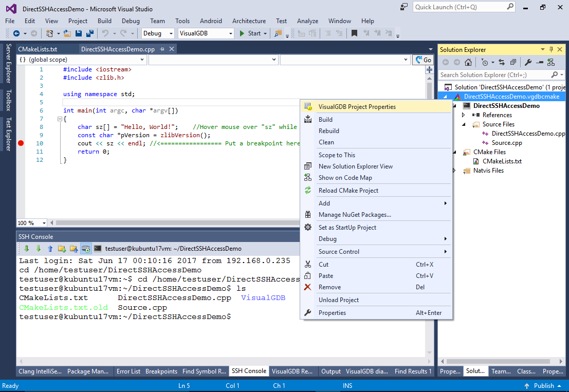Screen dimensions: 569x392
Task: Click the blue up-arrow SSH Console icon
Action: point(50,248)
